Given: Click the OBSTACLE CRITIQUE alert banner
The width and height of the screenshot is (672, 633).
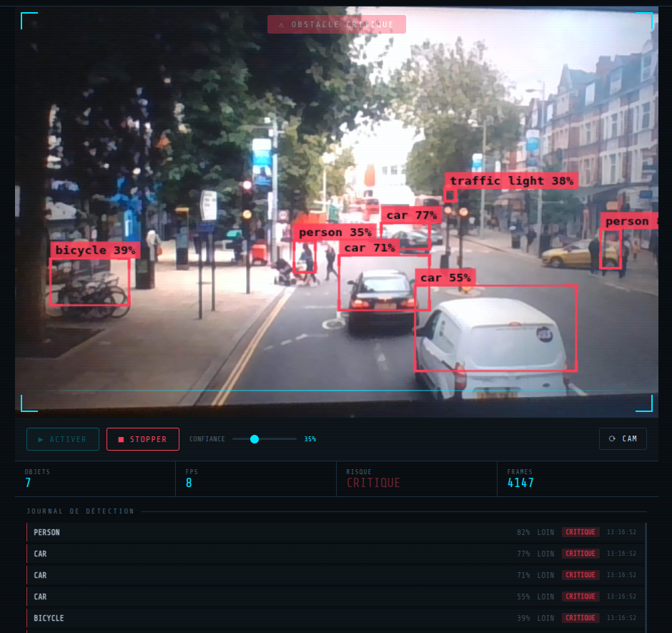Looking at the screenshot, I should (337, 24).
